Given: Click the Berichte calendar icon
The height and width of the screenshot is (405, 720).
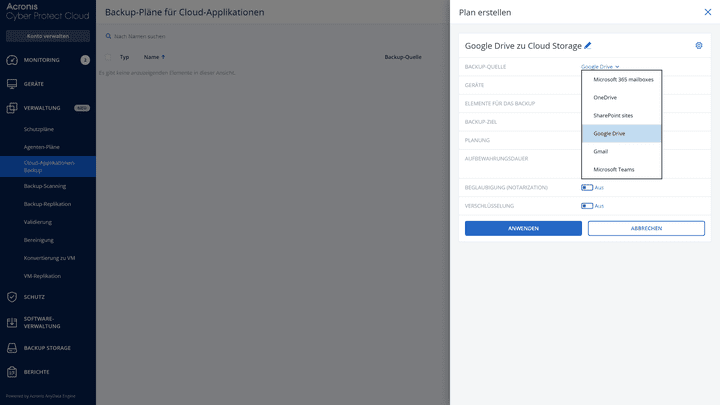Looking at the screenshot, I should coord(12,372).
